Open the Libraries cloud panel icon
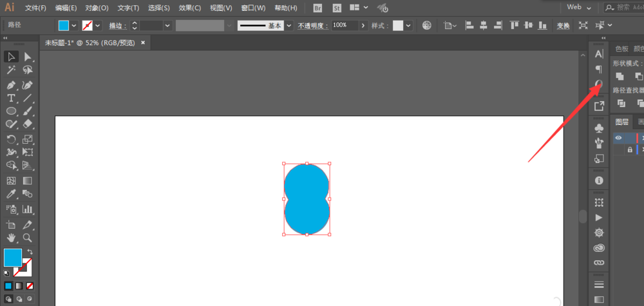Viewport: 644px width, 306px height. click(599, 248)
